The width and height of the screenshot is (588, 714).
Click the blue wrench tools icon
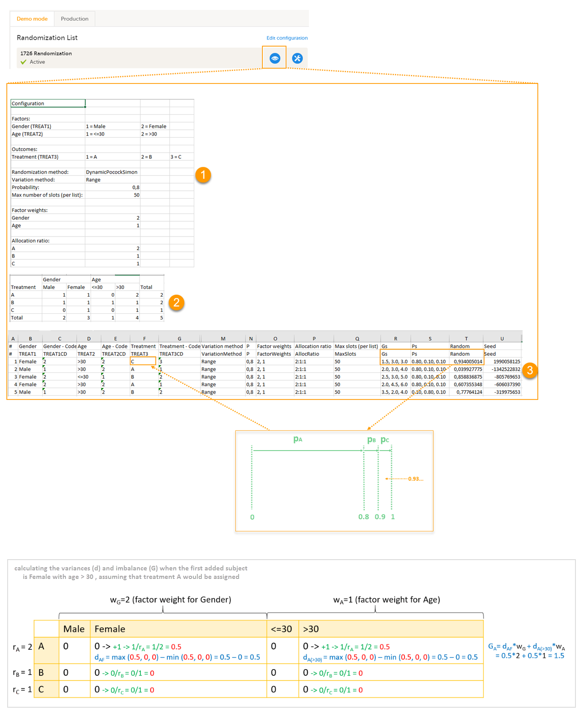click(x=297, y=58)
